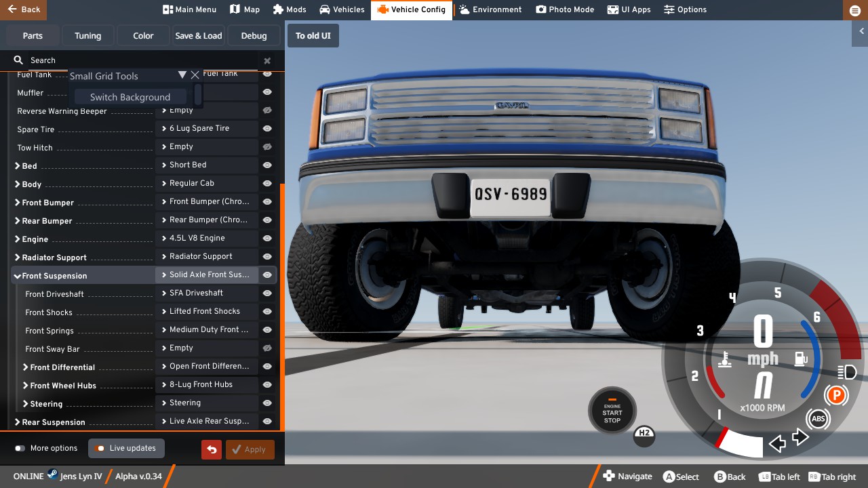Open the 4.5L V8 Engine dropdown
Viewport: 868px width, 488px height.
pos(207,238)
